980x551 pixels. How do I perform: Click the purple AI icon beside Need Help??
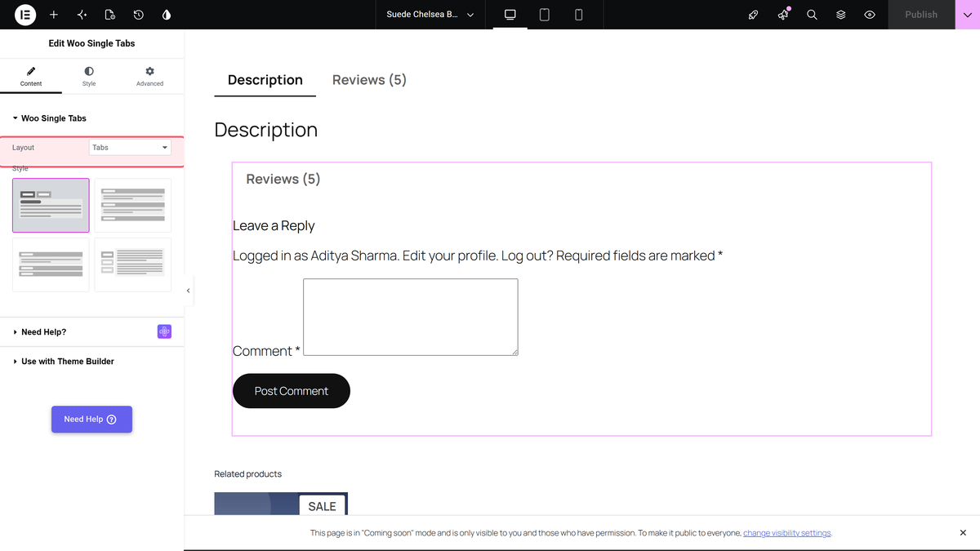(164, 331)
